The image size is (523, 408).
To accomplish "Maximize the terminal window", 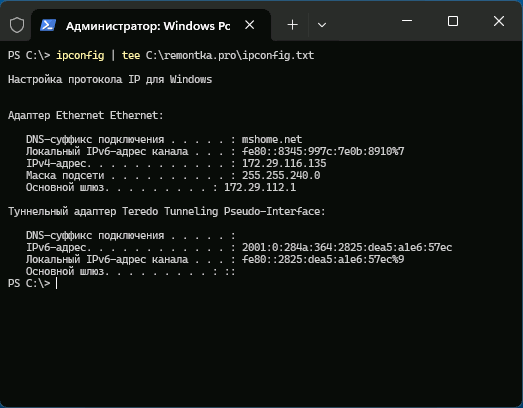I will (x=453, y=21).
